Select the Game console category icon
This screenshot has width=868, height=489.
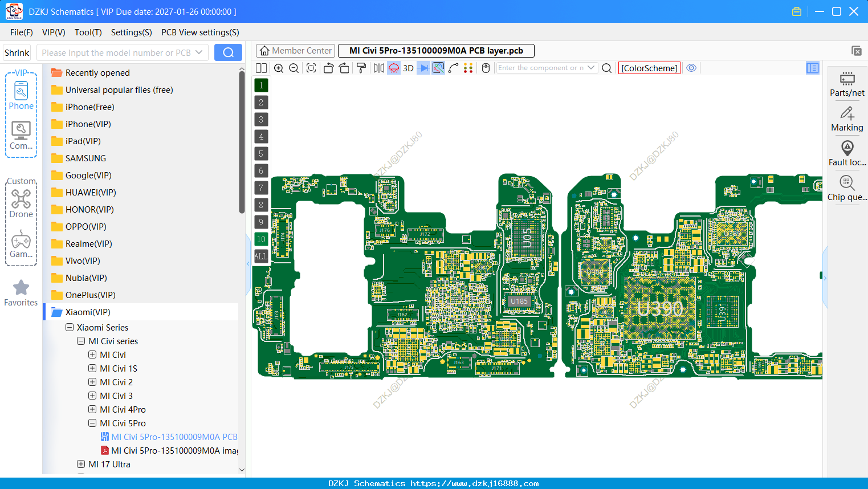pos(21,244)
